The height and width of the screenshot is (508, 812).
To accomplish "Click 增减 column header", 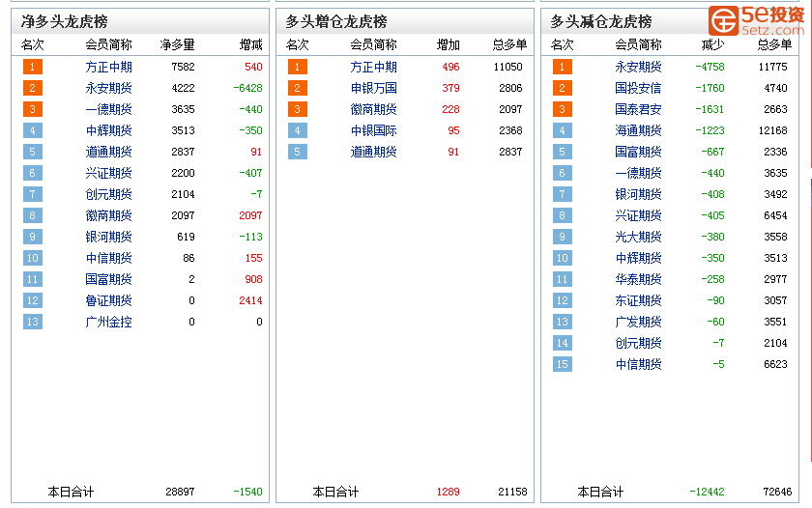I will (x=250, y=45).
